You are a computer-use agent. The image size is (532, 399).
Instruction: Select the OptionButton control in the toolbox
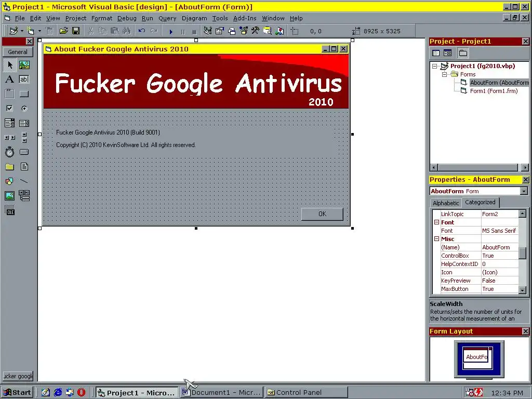(x=24, y=109)
